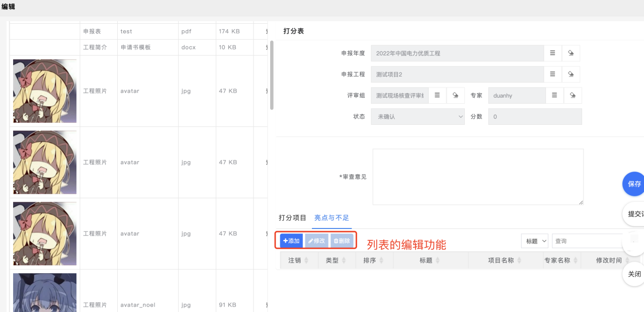Click the 评审组 field 测试现场核查评审
Image resolution: width=644 pixels, height=312 pixels.
coord(399,95)
